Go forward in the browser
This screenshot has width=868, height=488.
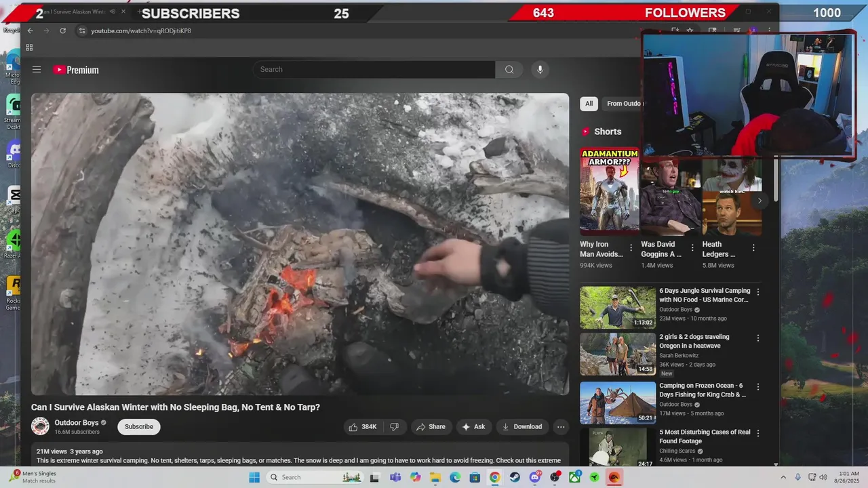[46, 30]
